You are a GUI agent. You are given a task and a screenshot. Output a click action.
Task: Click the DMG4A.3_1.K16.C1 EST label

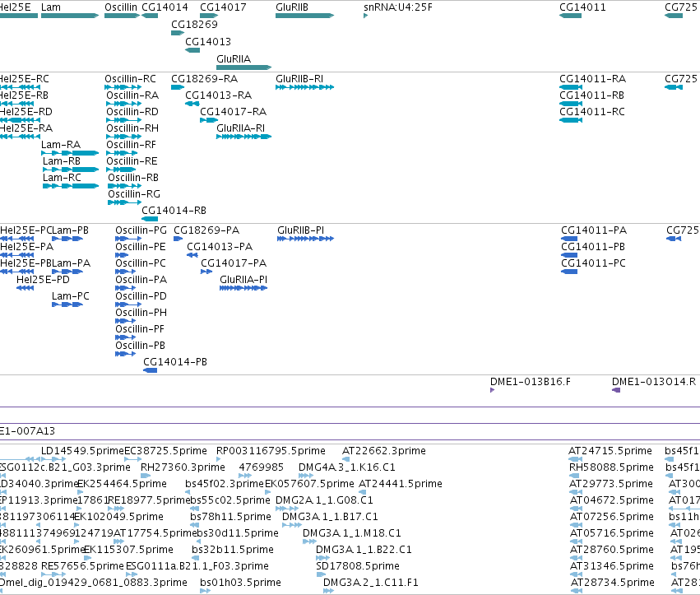click(x=347, y=467)
